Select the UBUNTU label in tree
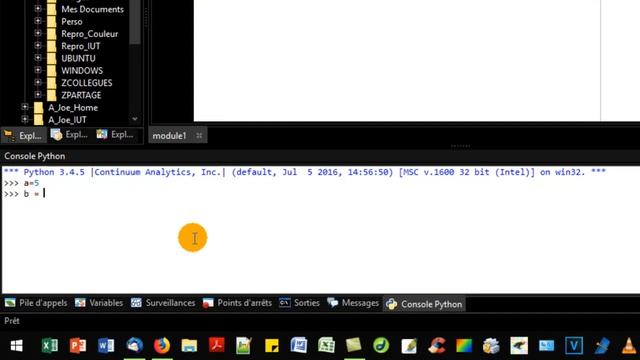Screen dimensions: 640x360 coord(78,58)
